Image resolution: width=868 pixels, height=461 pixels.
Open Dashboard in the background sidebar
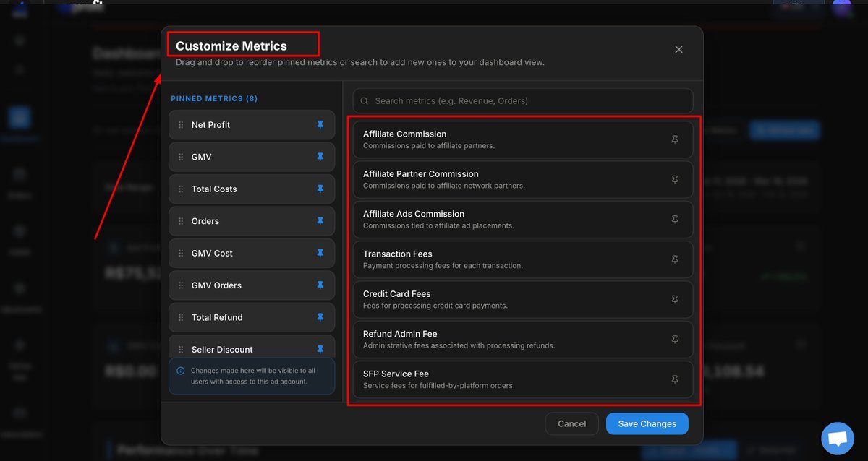[20, 123]
